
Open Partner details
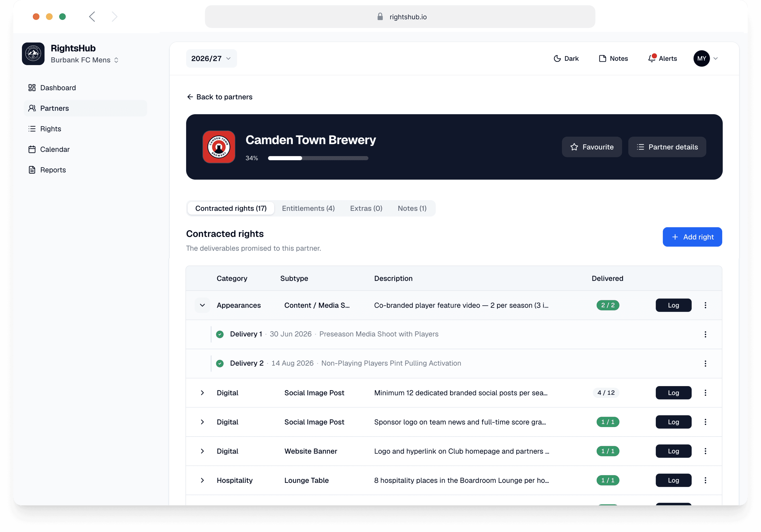click(x=667, y=147)
